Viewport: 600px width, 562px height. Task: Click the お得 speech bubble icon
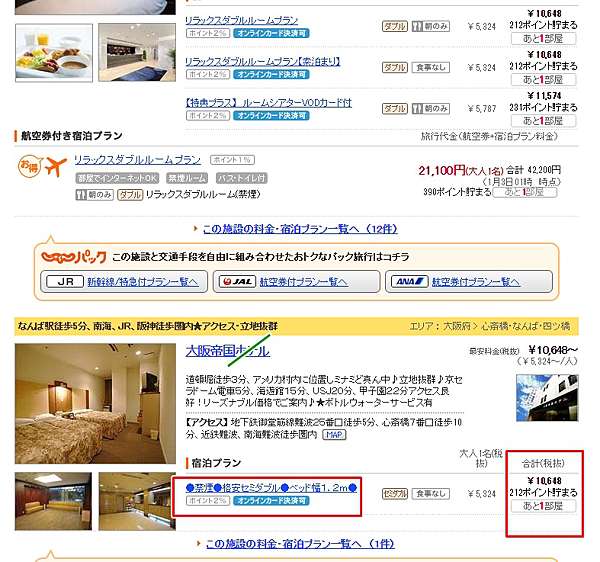(29, 166)
